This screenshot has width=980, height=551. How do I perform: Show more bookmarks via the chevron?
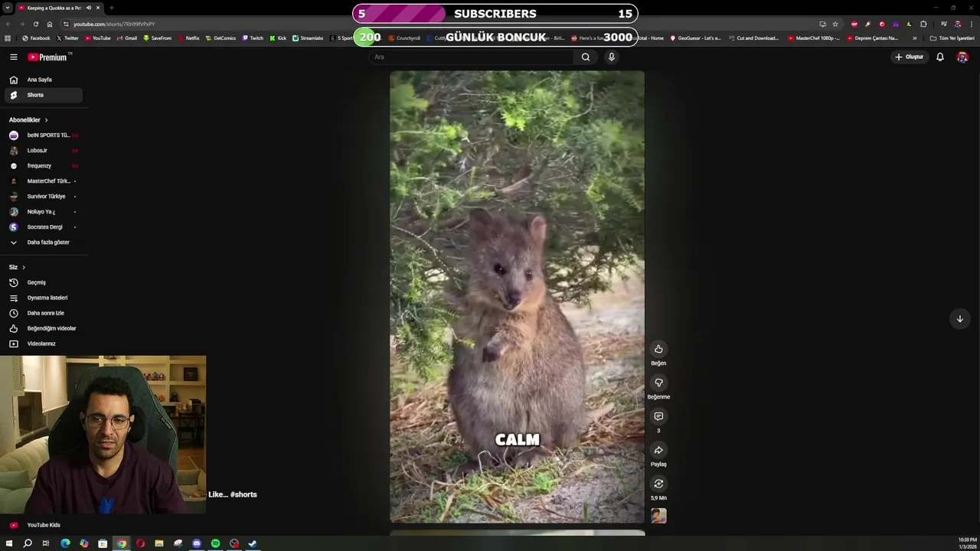[x=914, y=38]
